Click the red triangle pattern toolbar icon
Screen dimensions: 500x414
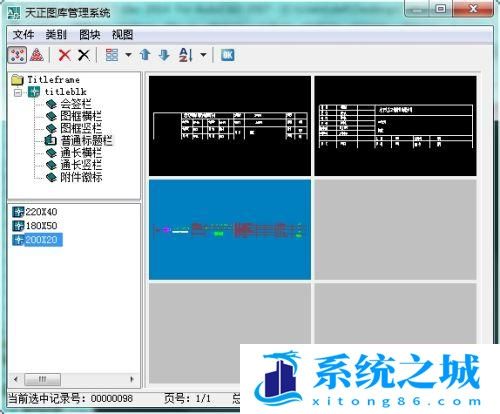click(37, 55)
